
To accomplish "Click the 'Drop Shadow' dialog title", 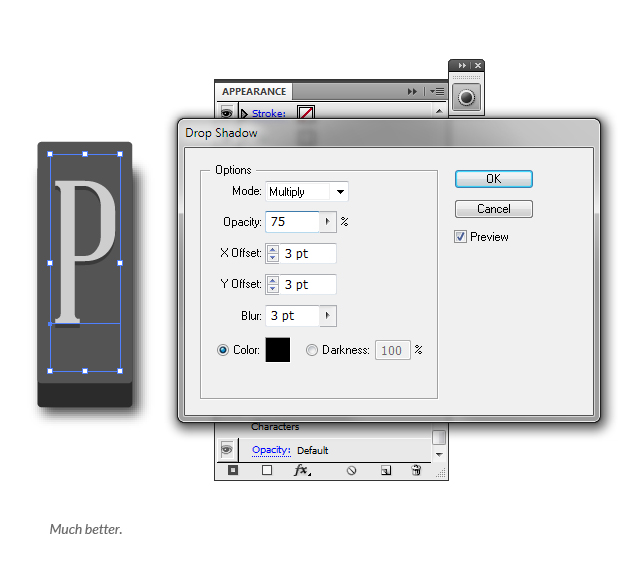I will tap(221, 133).
